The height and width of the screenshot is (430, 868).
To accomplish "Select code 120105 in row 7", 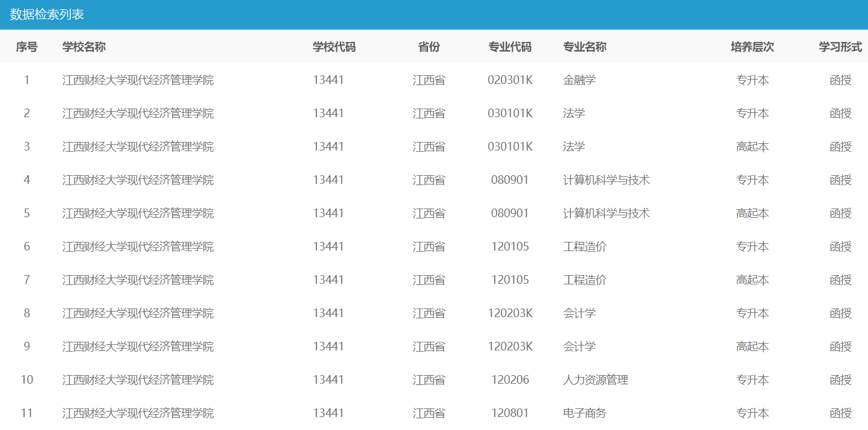I will 510,280.
